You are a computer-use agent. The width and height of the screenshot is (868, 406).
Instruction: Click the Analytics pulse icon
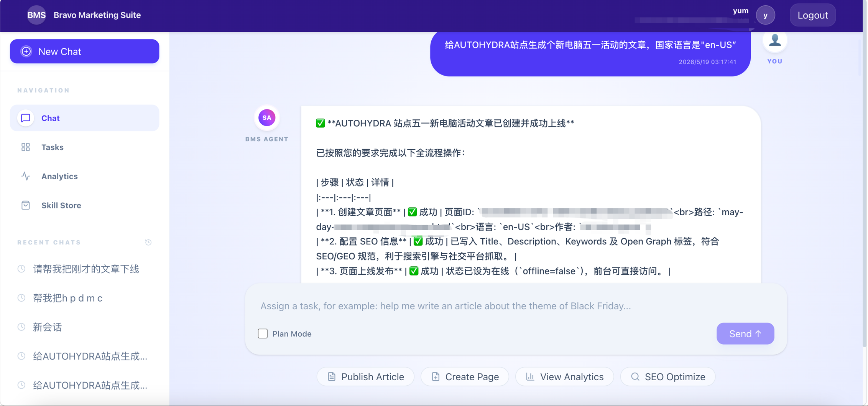point(26,176)
